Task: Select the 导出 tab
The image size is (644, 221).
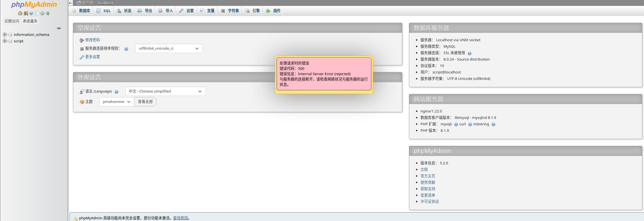Action: click(145, 11)
